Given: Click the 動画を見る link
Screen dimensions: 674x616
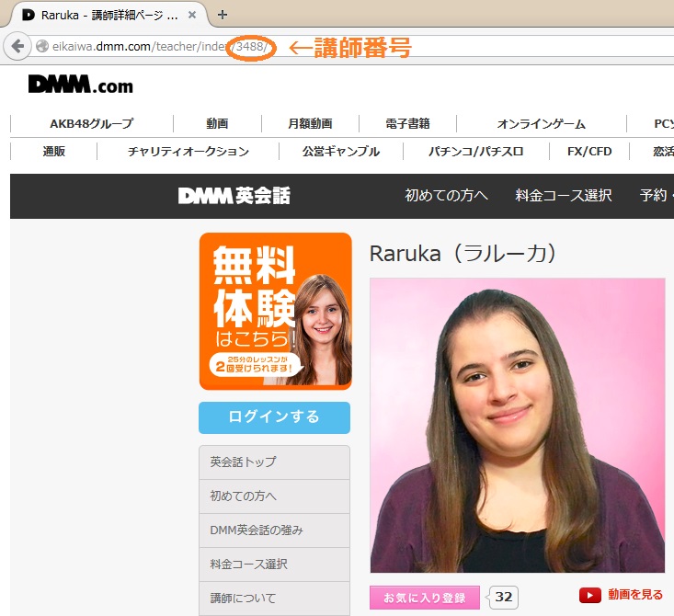Looking at the screenshot, I should [x=635, y=595].
